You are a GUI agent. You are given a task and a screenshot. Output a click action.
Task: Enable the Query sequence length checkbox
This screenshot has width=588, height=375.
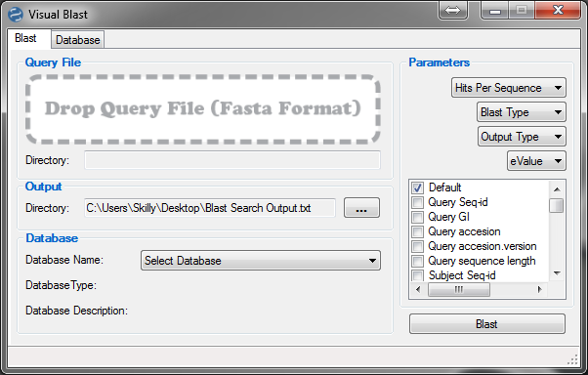pos(417,261)
